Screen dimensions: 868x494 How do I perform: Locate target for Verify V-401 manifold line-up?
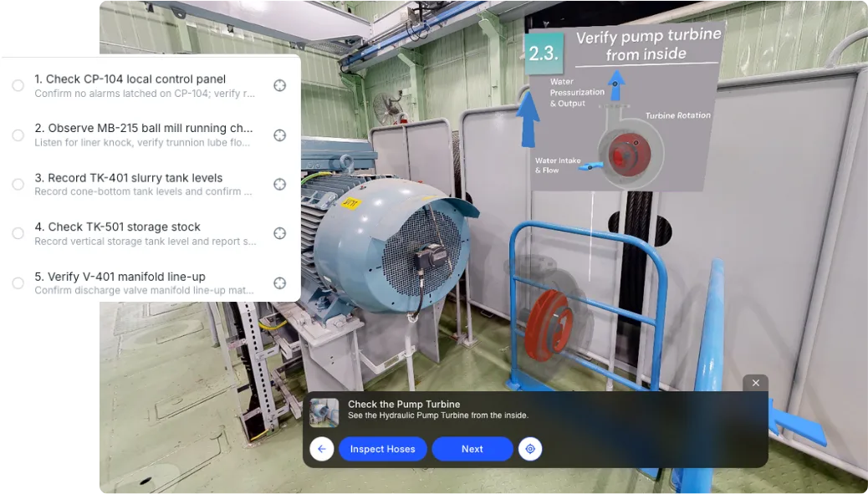click(279, 283)
